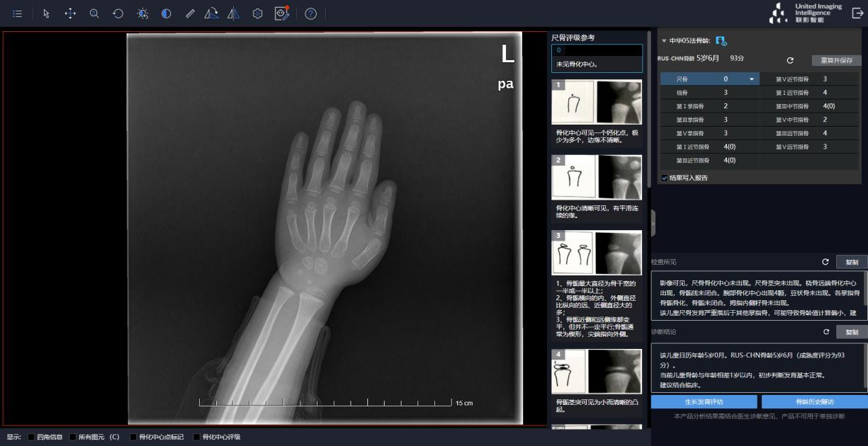Select the zoom magnifier tool

pyautogui.click(x=94, y=13)
